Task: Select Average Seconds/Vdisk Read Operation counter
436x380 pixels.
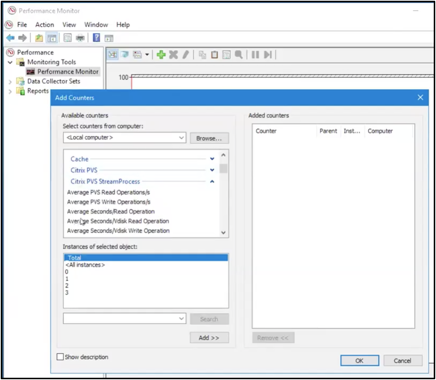Action: click(x=118, y=221)
